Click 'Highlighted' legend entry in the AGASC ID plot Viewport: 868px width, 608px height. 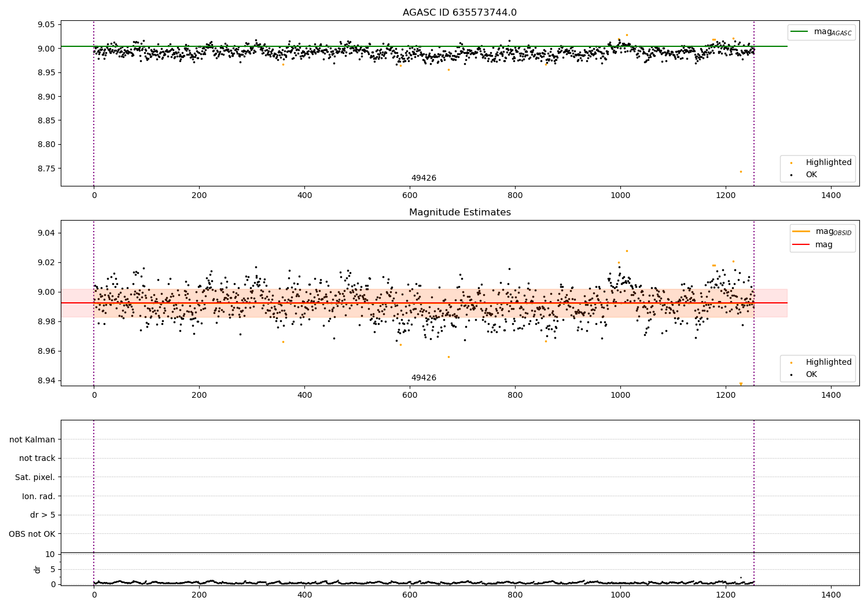pos(821,163)
